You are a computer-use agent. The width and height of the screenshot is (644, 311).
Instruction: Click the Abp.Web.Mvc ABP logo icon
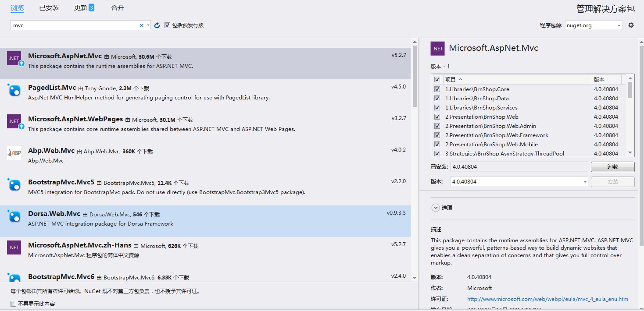[14, 153]
